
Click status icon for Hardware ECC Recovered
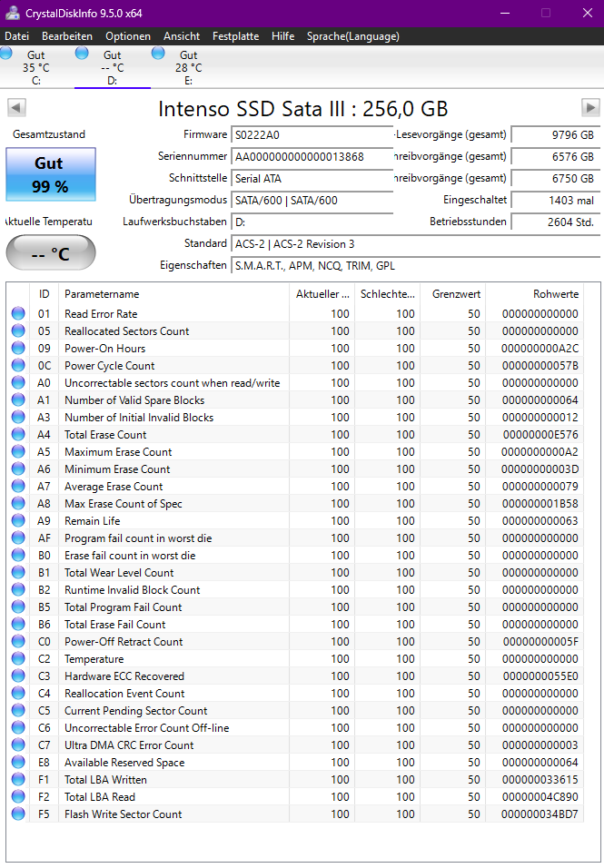[x=18, y=676]
